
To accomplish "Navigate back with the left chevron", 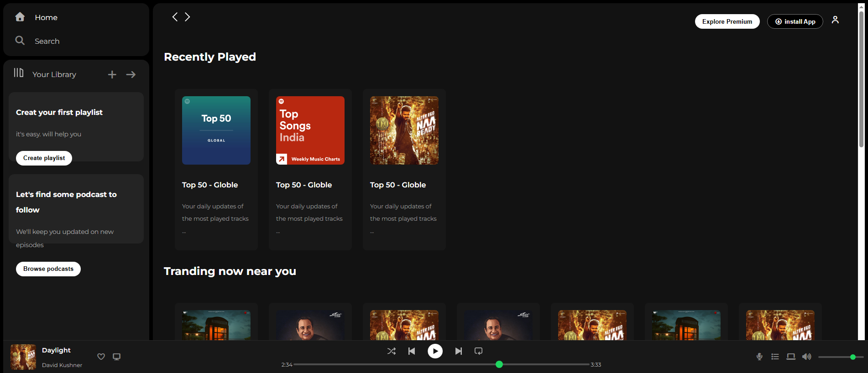I will coord(175,17).
